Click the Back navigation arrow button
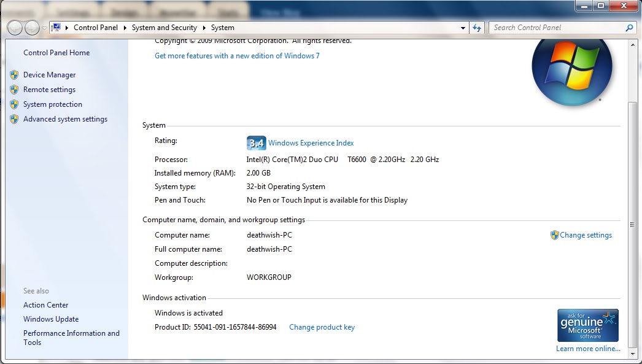 point(15,28)
